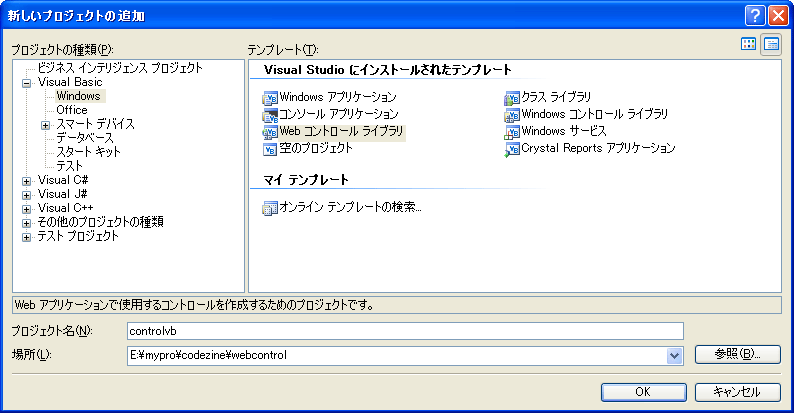
Task: Switch to small icons list view
Action: [x=771, y=45]
